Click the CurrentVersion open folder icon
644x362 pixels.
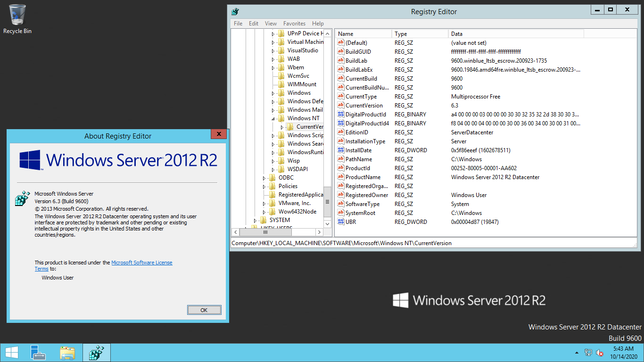pyautogui.click(x=290, y=127)
